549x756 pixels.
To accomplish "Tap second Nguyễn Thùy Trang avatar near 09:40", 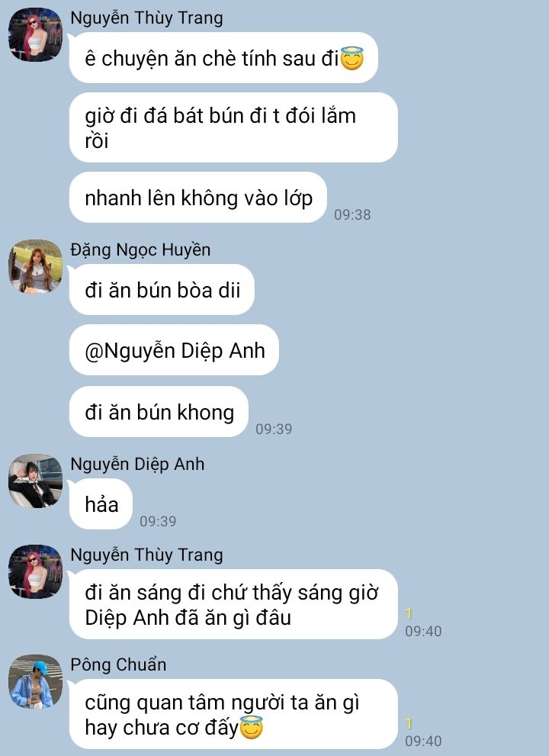I will click(x=35, y=572).
